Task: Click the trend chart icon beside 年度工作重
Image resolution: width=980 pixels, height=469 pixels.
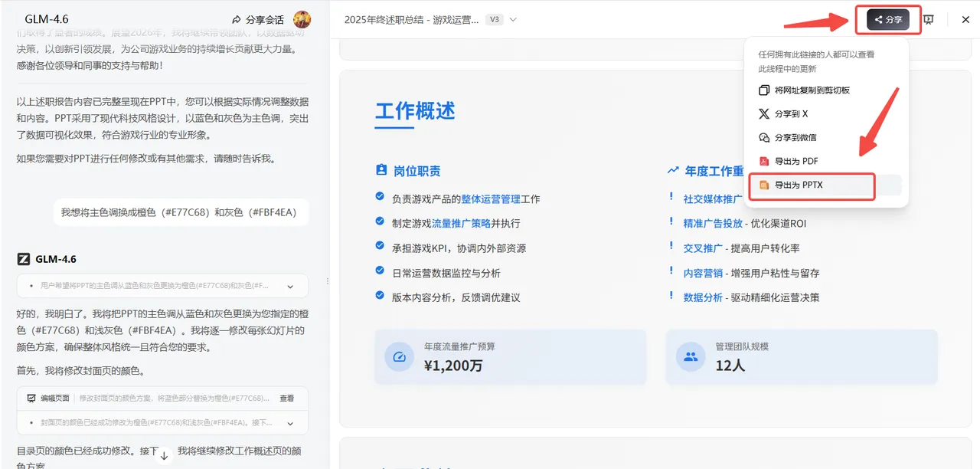Action: click(x=673, y=171)
